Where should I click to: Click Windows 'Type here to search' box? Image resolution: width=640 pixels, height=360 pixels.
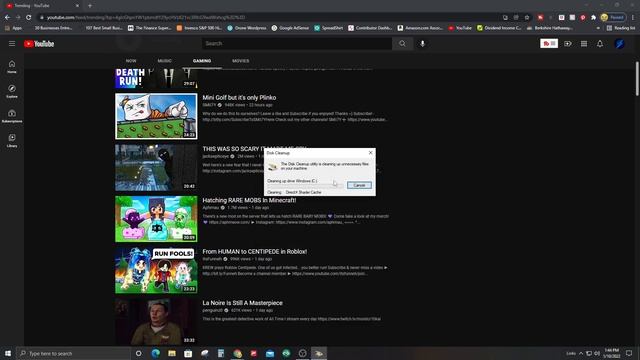pos(73,353)
